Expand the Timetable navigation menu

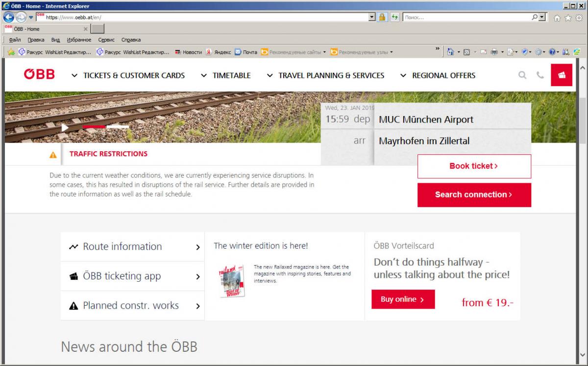(225, 75)
